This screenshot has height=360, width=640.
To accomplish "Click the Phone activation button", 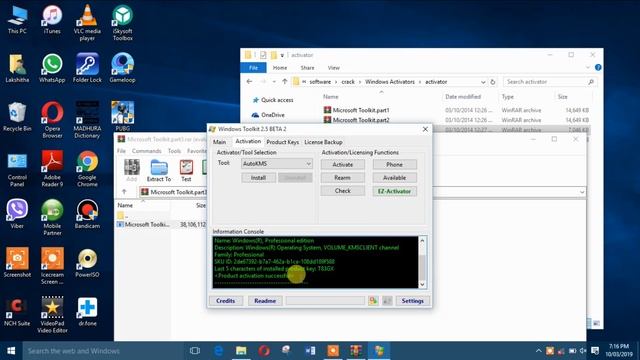I will pyautogui.click(x=394, y=164).
